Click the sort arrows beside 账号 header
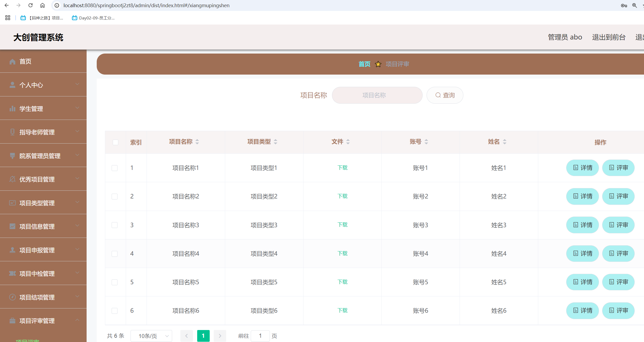Viewport: 644px width, 342px height. click(426, 142)
